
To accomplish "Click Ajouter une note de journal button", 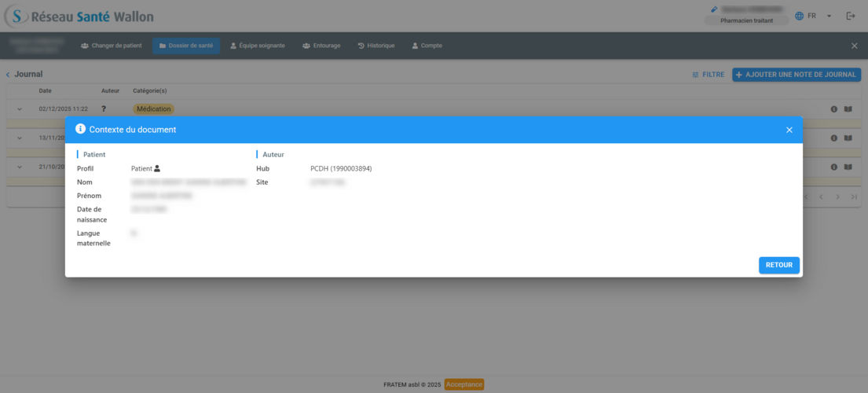I will [797, 75].
